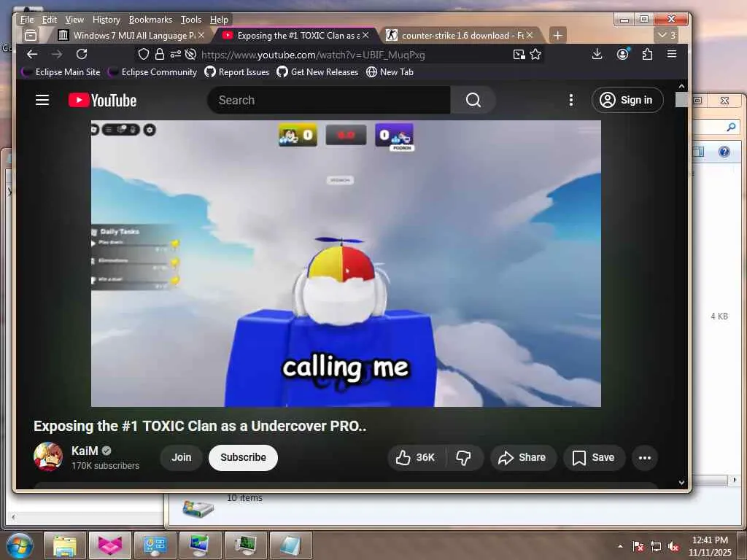Reload the current YouTube page
747x560 pixels.
(82, 54)
